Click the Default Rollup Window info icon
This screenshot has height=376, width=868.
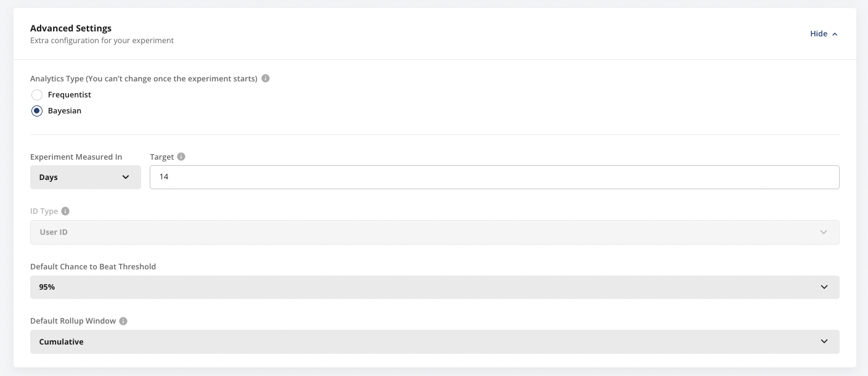[x=123, y=321]
